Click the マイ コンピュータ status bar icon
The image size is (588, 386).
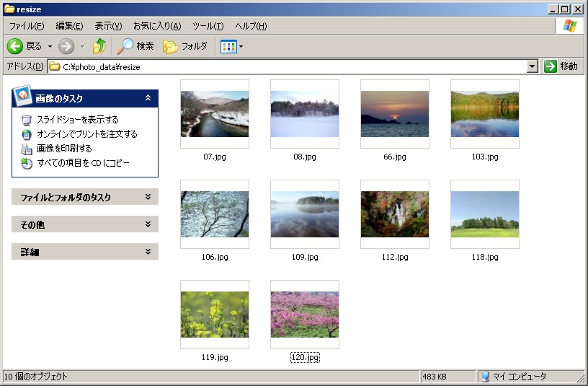pos(485,376)
